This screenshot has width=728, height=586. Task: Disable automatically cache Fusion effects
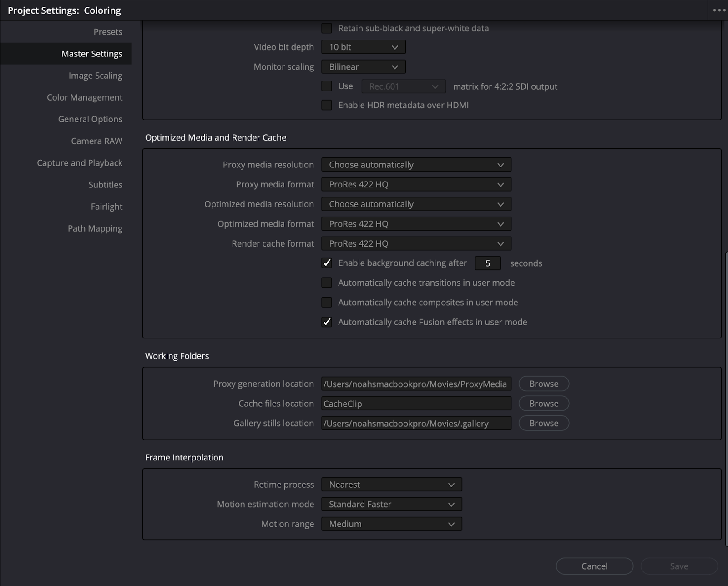click(x=327, y=322)
